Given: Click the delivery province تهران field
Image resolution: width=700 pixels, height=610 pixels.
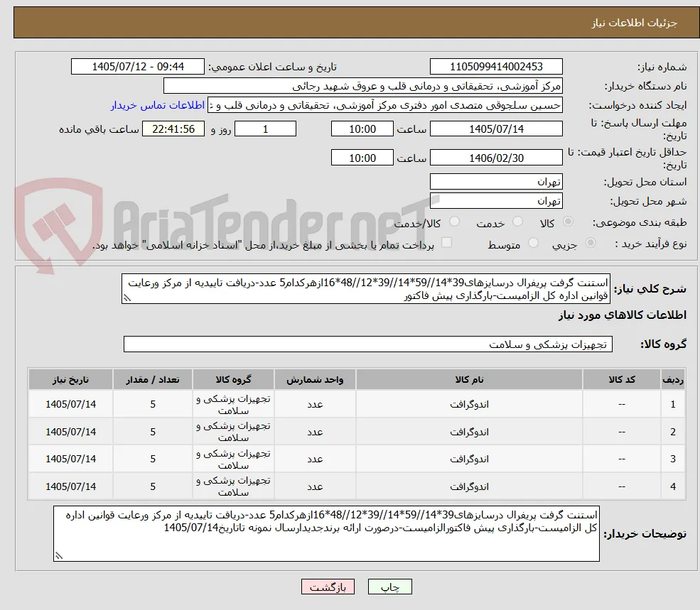Looking at the screenshot, I should [x=496, y=182].
